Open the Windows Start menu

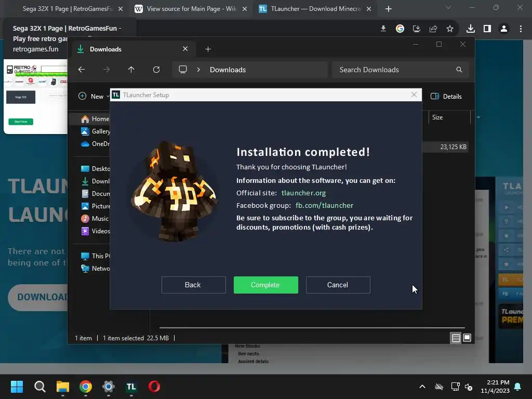point(17,387)
